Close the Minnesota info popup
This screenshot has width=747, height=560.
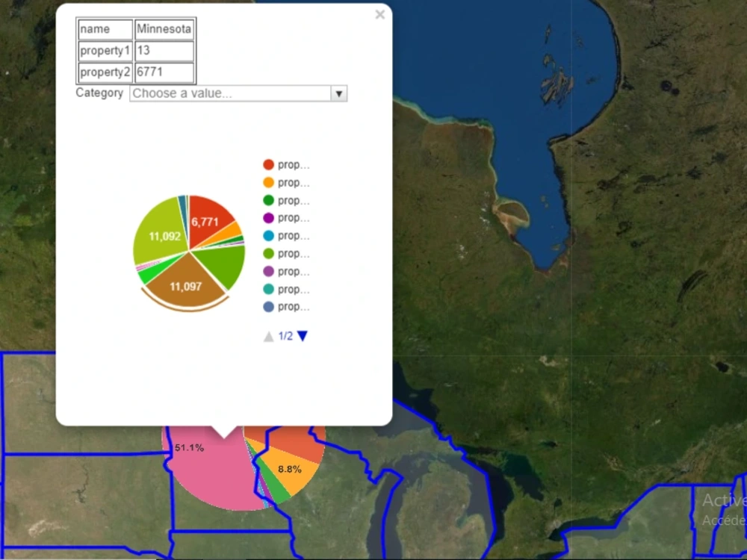379,15
